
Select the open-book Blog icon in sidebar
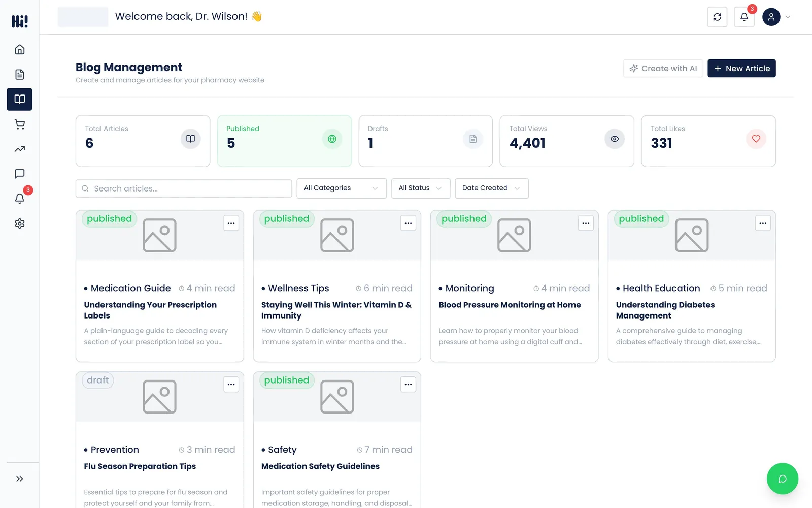[19, 99]
